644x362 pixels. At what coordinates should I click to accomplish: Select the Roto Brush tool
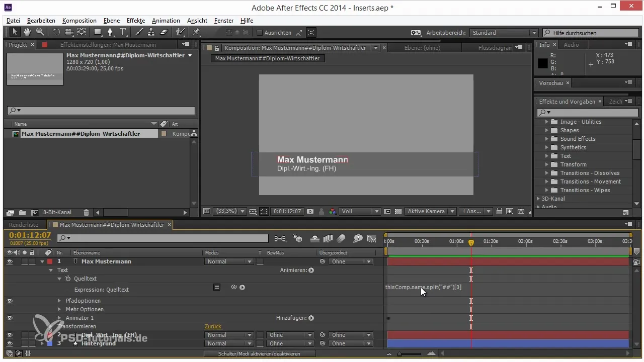click(180, 32)
